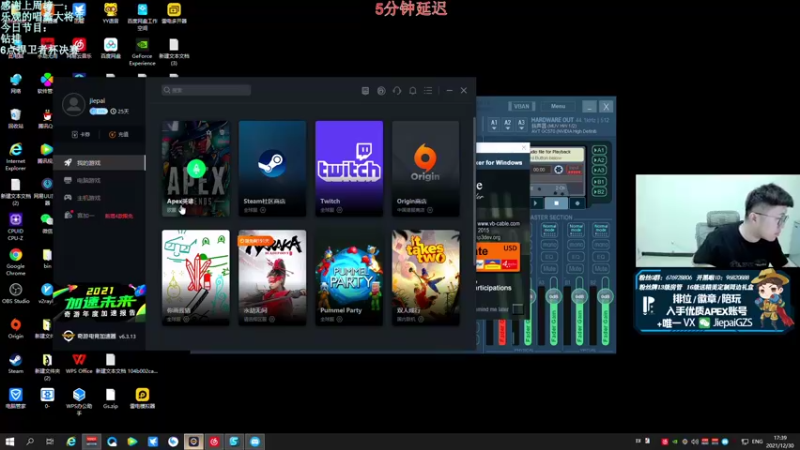Screen dimensions: 800x450
Task: Select the Naraka Bladepoint game card
Action: [x=272, y=278]
